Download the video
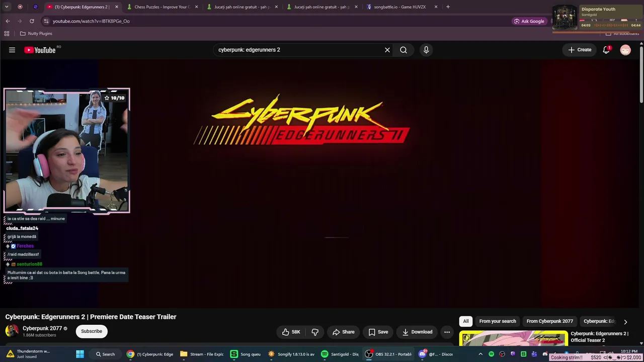 (x=417, y=332)
